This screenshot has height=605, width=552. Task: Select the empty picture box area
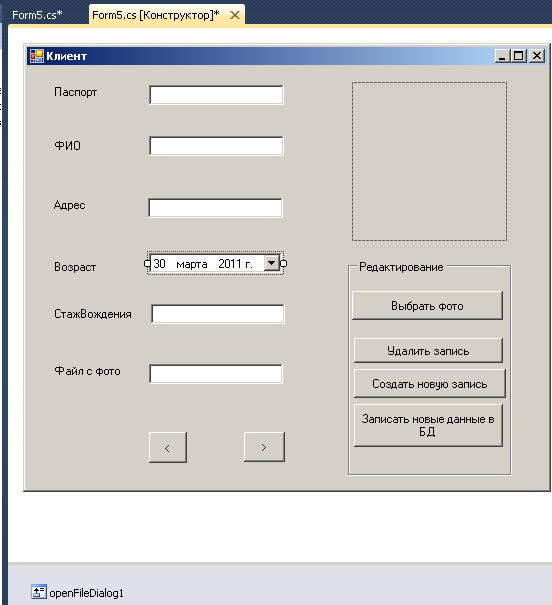(429, 161)
